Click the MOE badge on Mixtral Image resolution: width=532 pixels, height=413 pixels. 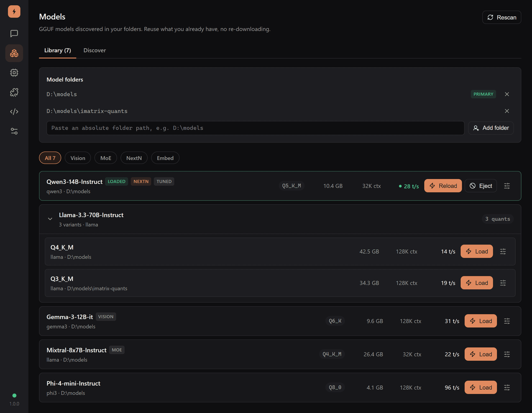(x=117, y=350)
